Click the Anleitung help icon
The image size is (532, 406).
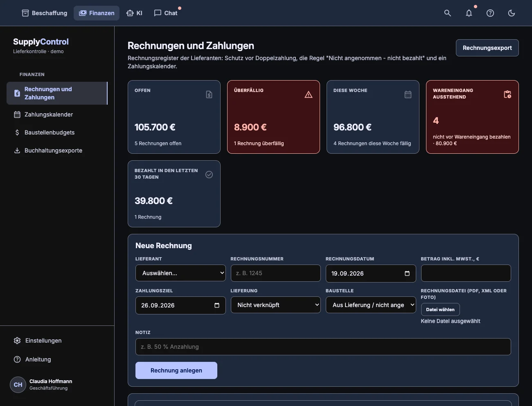point(17,359)
